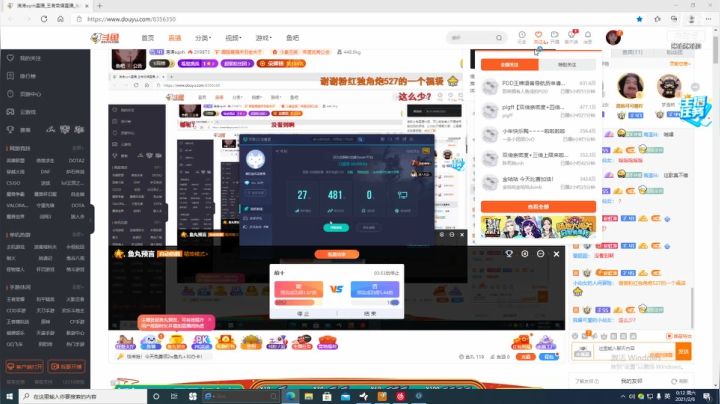Click the left orange prediction progress bar
The width and height of the screenshot is (720, 404).
click(x=298, y=303)
